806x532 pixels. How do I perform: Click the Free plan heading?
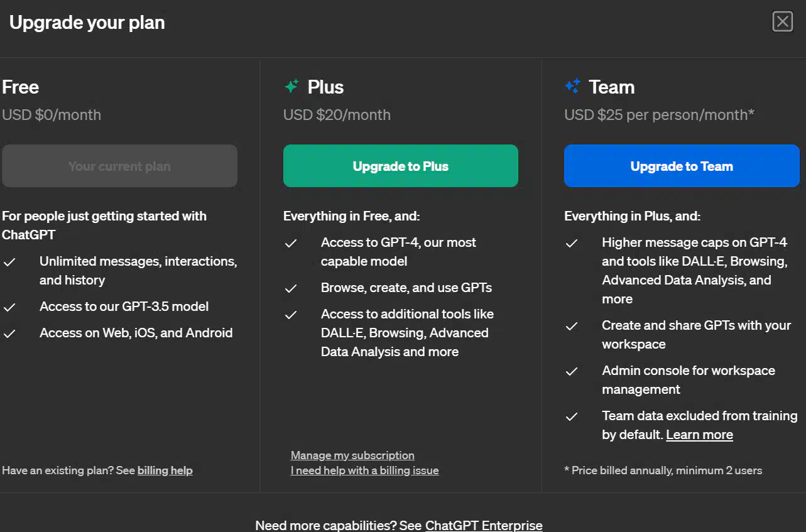tap(20, 87)
